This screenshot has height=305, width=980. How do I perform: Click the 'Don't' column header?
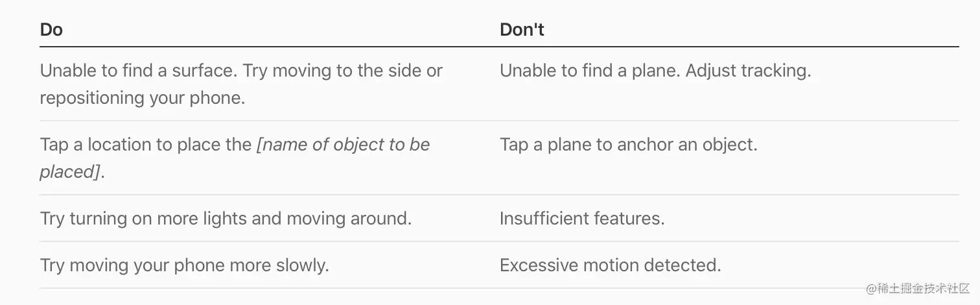522,30
